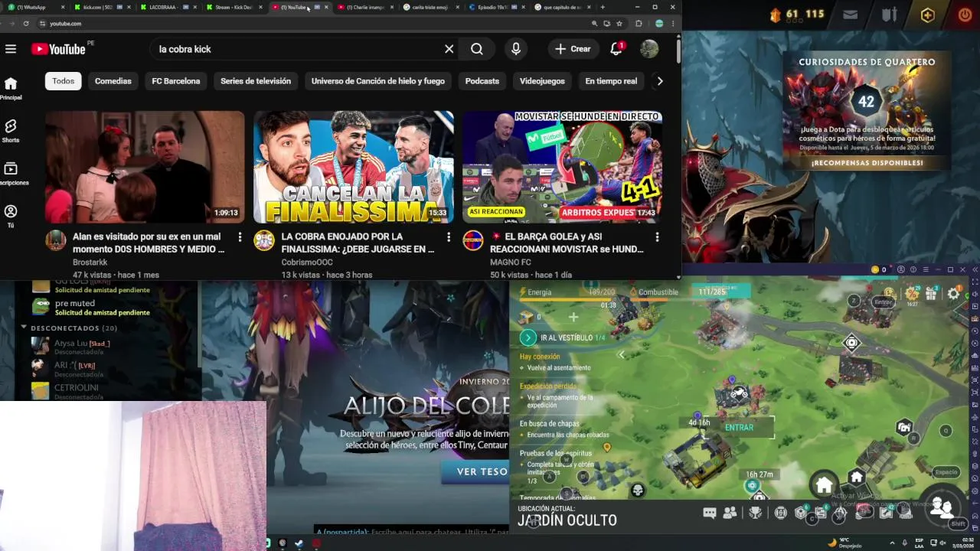Open the Tú profile in YouTube sidebar
Viewport: 980px width, 551px height.
pos(11,215)
